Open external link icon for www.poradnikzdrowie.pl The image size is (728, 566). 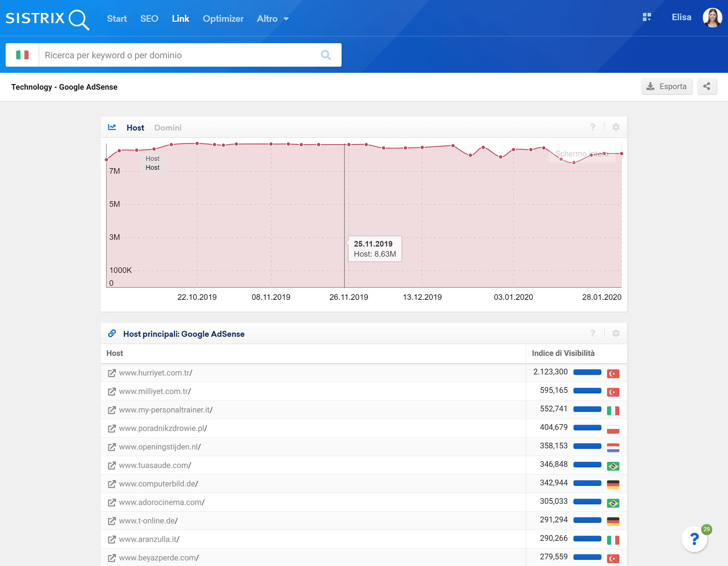pyautogui.click(x=112, y=429)
